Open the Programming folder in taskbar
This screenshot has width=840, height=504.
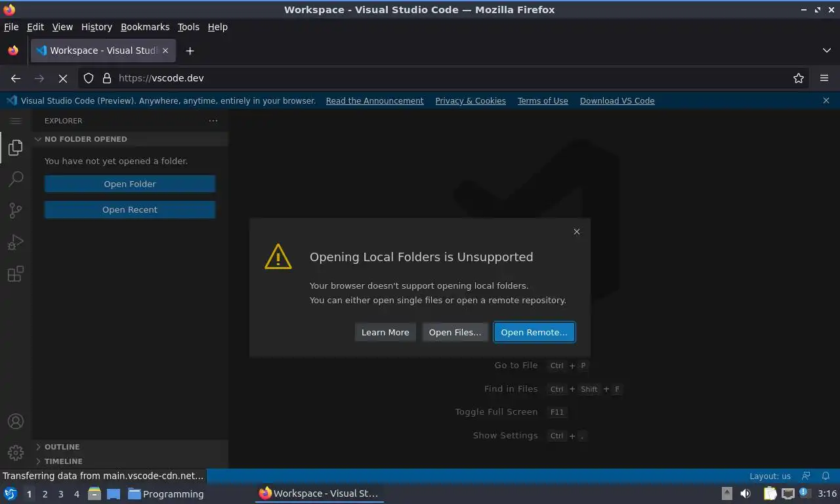[166, 494]
